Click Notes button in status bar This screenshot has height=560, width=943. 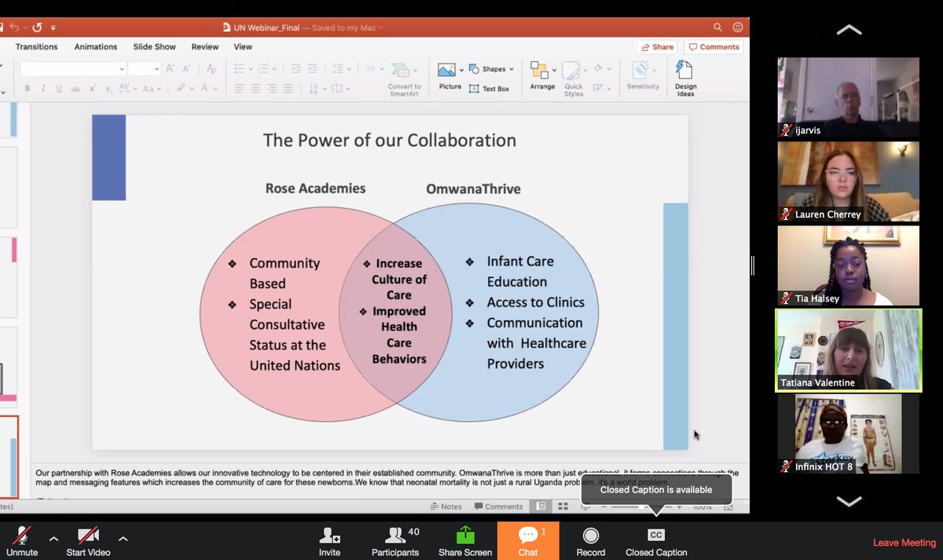446,507
